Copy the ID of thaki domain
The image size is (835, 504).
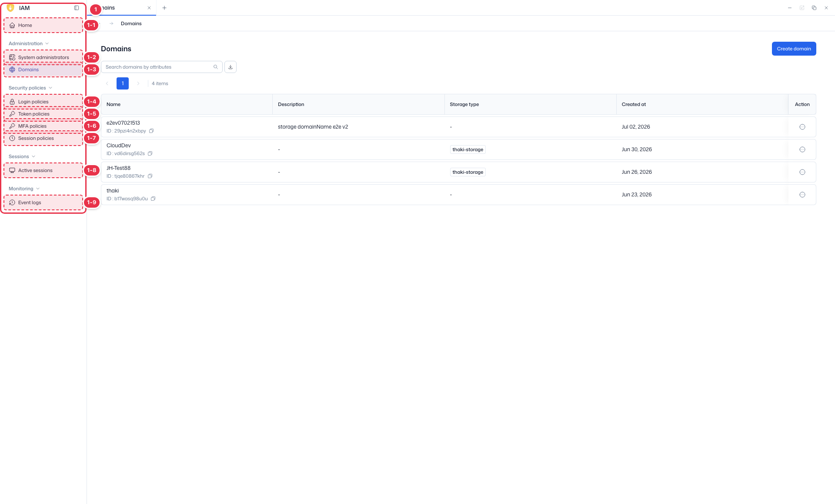tap(153, 199)
